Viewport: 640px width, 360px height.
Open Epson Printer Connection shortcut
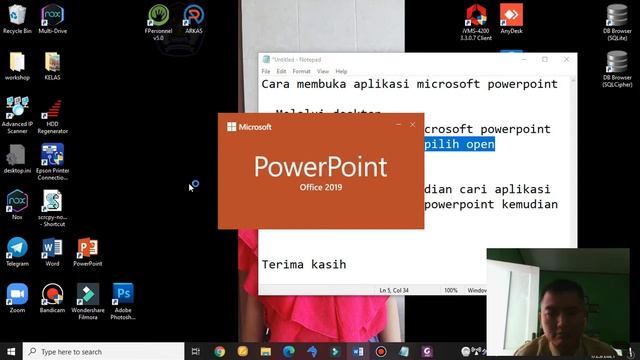pos(52,162)
